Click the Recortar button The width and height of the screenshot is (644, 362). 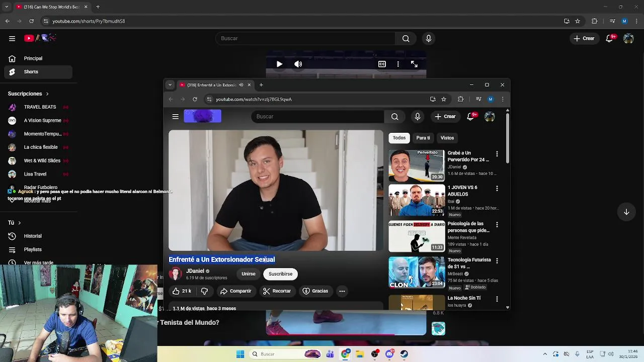pos(277,291)
